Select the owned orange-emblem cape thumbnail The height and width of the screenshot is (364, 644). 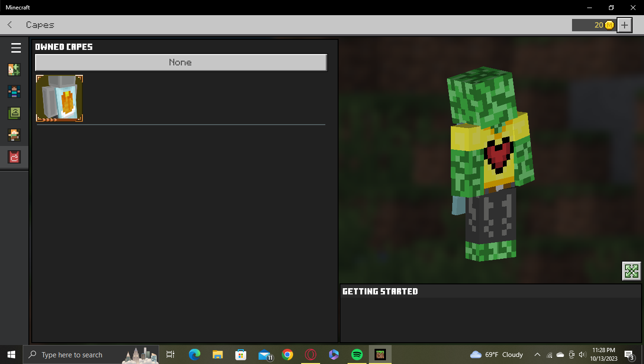[60, 98]
